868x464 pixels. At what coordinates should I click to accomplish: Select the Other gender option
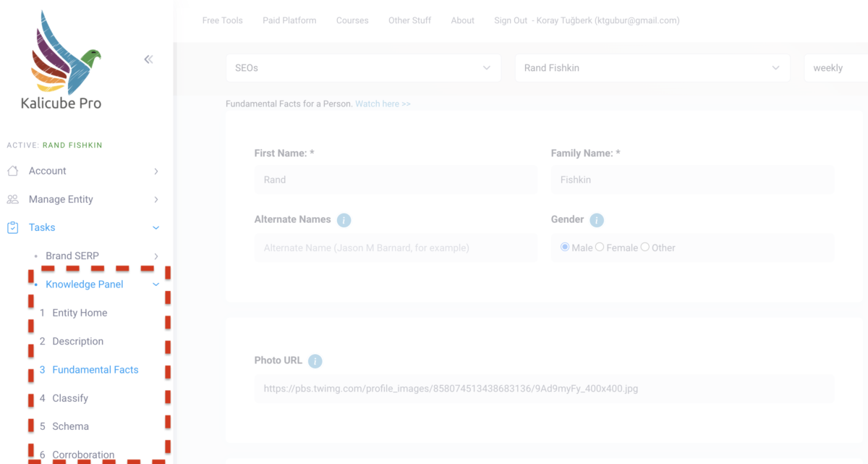point(644,248)
